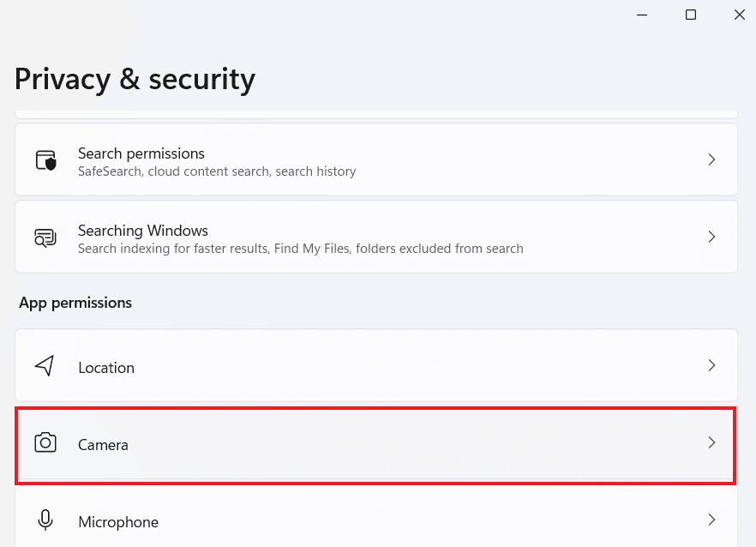
Task: Maximize the Settings window
Action: [x=691, y=15]
